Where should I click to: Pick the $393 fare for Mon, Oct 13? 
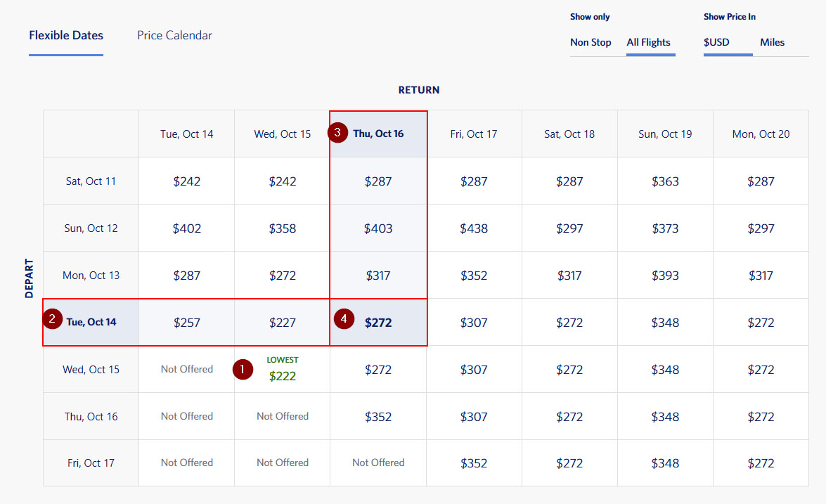tap(665, 276)
